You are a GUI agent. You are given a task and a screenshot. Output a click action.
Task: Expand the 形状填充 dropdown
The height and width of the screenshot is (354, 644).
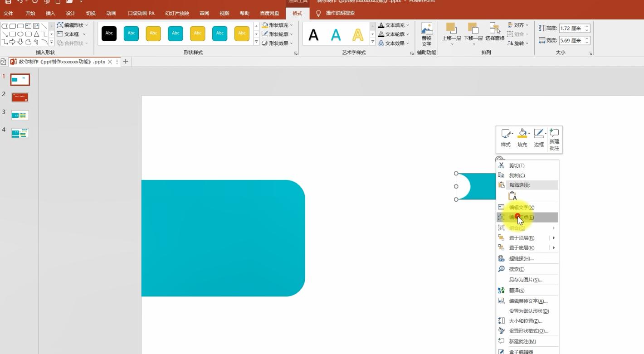278,25
